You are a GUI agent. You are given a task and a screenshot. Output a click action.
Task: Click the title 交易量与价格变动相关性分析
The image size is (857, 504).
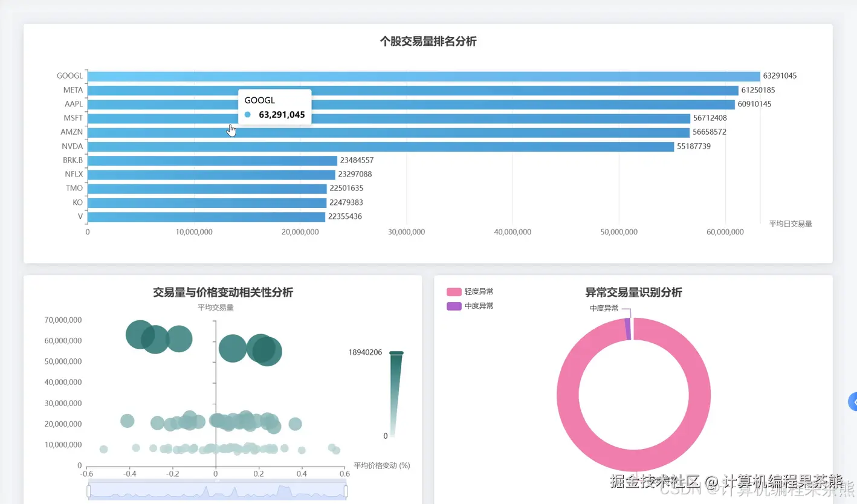coord(223,292)
